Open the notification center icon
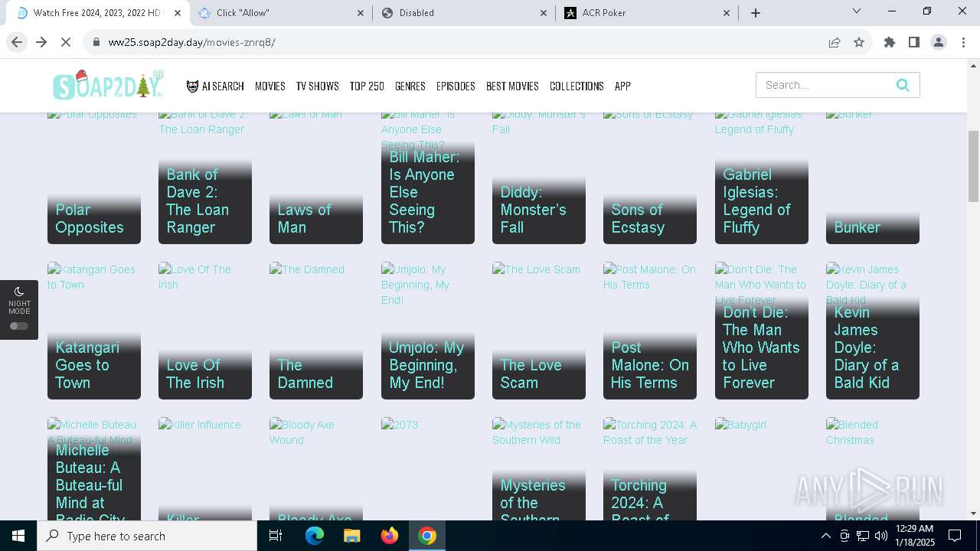 pyautogui.click(x=955, y=536)
